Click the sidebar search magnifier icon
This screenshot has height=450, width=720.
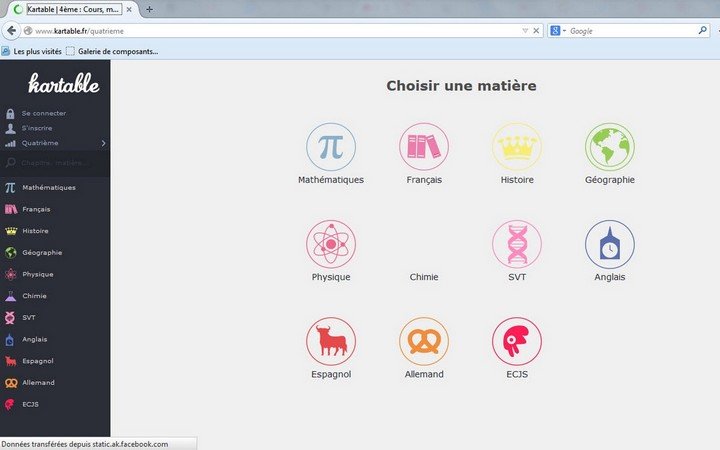(x=11, y=163)
